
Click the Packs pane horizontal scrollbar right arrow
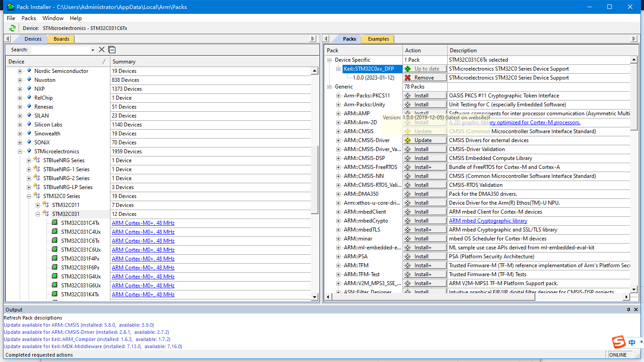tap(627, 297)
